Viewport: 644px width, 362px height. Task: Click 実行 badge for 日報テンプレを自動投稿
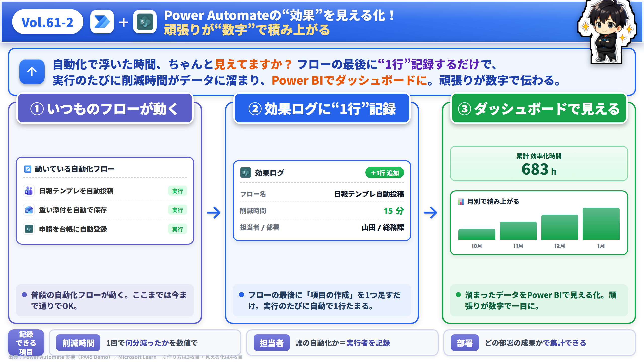(x=177, y=191)
